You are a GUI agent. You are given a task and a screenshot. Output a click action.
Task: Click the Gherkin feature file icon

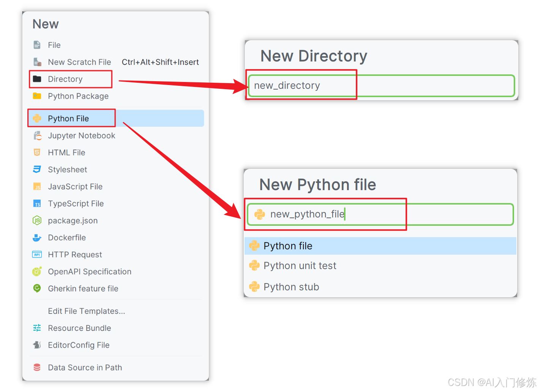(37, 288)
